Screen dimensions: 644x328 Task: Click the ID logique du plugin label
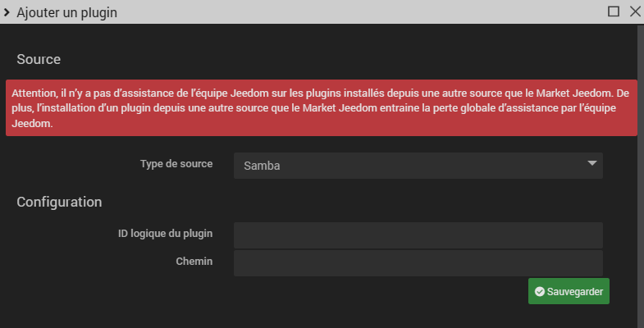[165, 234]
